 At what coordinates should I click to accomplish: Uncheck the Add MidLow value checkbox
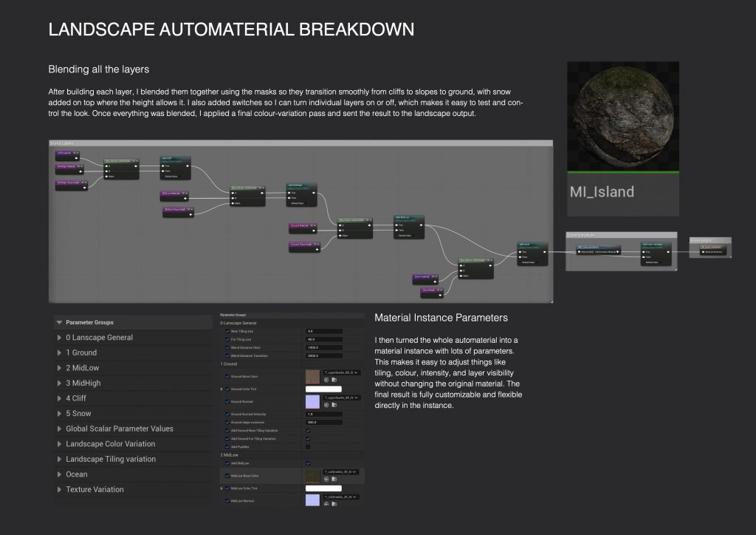309,463
